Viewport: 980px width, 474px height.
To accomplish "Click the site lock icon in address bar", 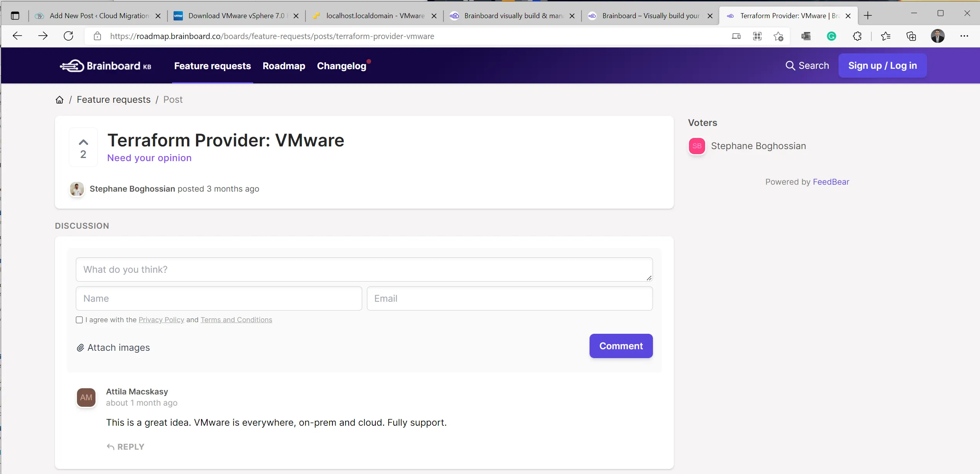I will 97,36.
